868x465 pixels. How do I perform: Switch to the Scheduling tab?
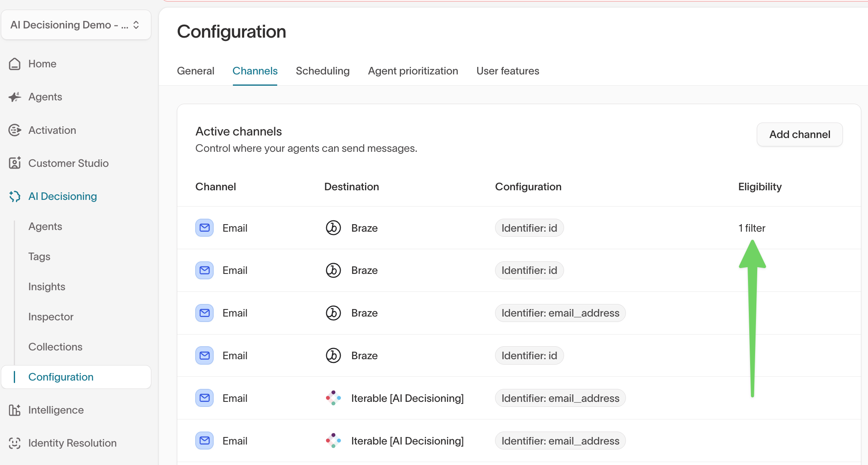point(322,71)
